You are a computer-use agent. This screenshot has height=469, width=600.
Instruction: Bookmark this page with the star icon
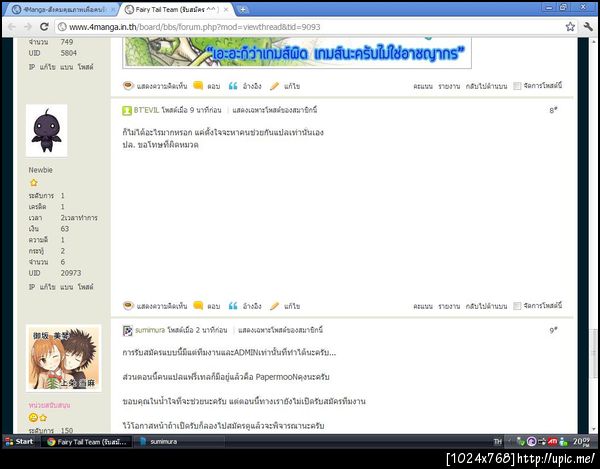pyautogui.click(x=570, y=27)
